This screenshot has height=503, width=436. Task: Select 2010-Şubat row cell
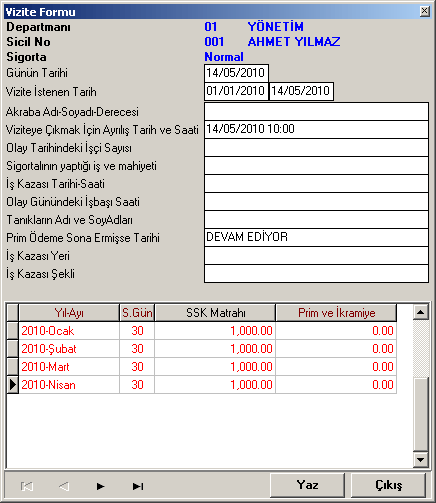pos(69,349)
